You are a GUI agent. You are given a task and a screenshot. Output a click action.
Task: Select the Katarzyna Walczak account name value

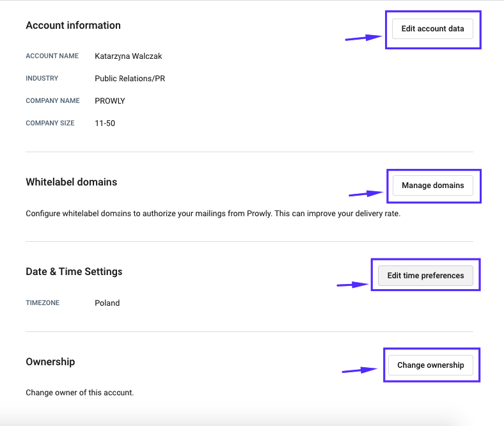pyautogui.click(x=129, y=56)
